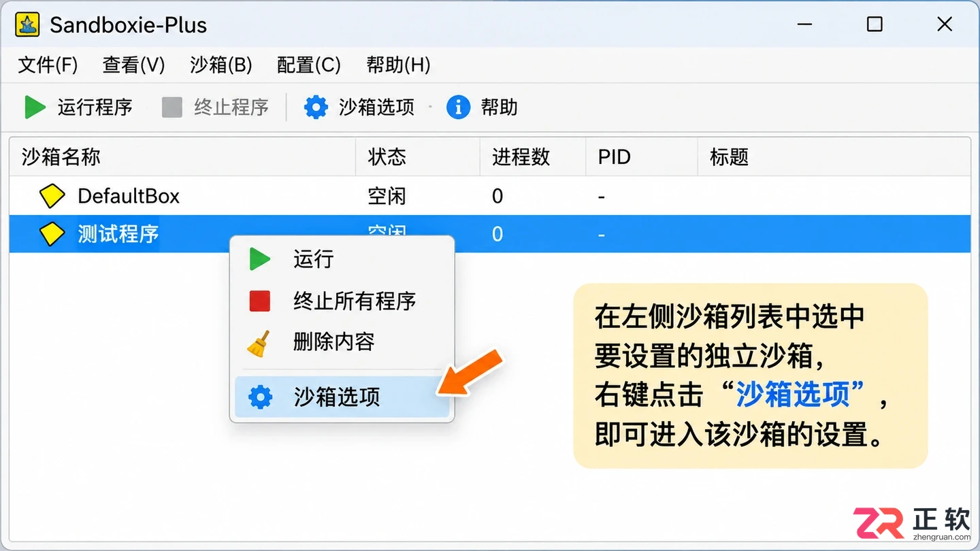980x551 pixels.
Task: Sort by the 沙箱名称 column header
Action: coord(182,157)
